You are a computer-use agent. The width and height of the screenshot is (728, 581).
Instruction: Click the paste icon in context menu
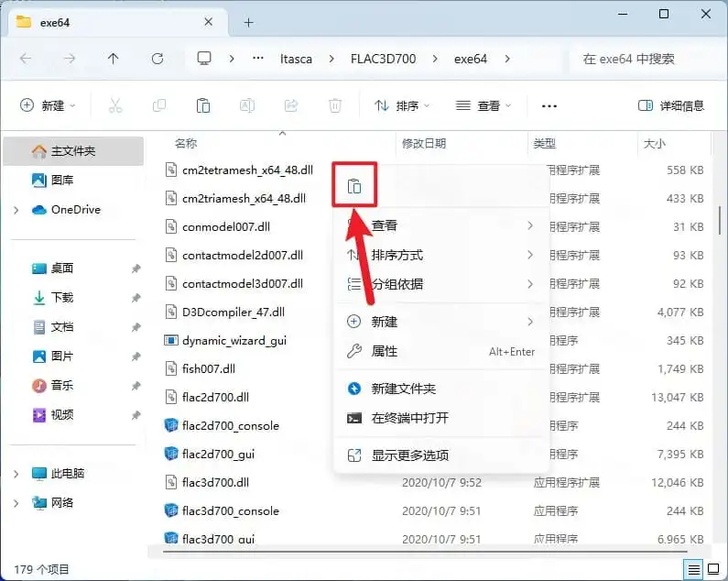(354, 186)
